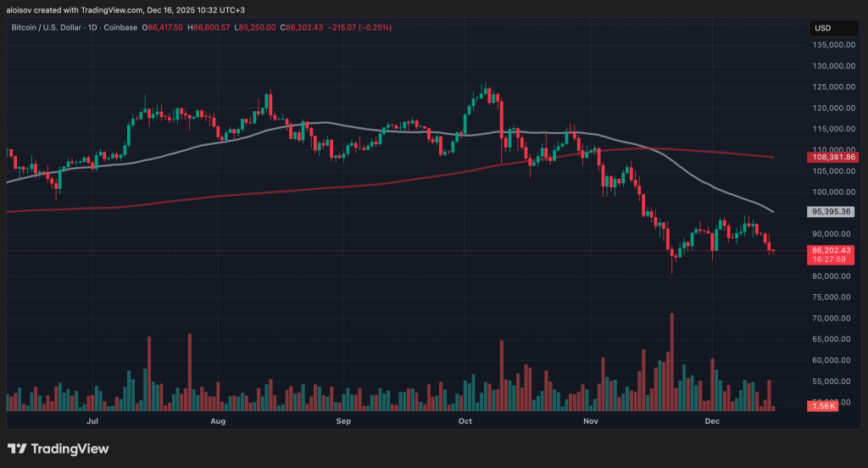Select the Aug marker on time axis
The height and width of the screenshot is (468, 868).
(218, 421)
